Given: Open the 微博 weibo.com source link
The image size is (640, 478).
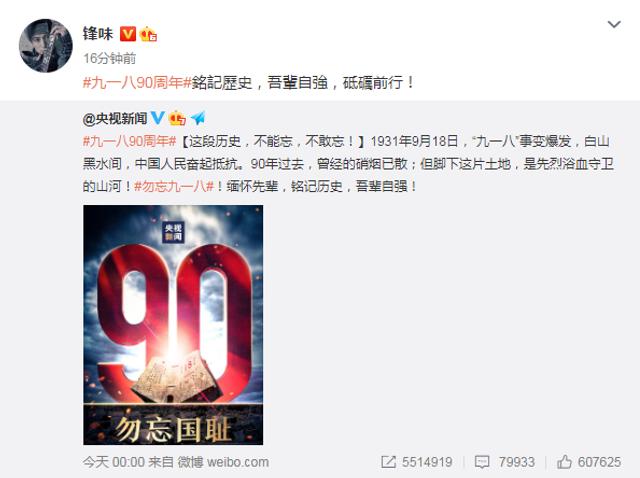Looking at the screenshot, I should [x=223, y=462].
